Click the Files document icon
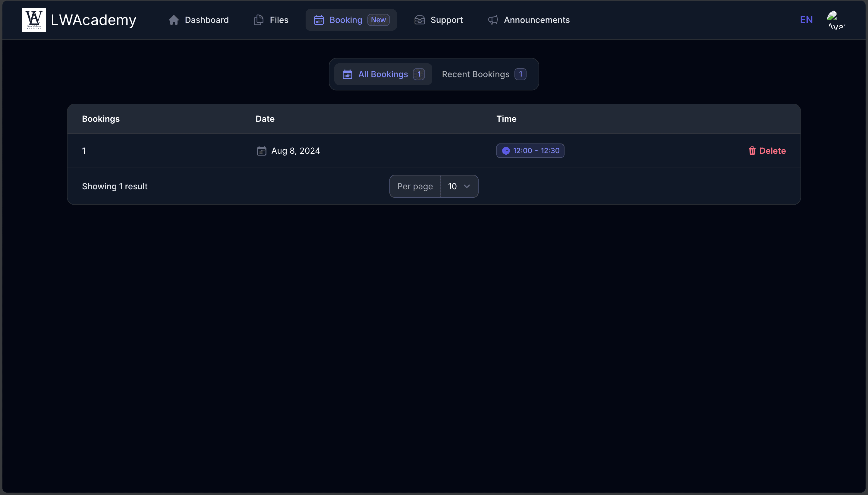The height and width of the screenshot is (495, 868). point(259,20)
